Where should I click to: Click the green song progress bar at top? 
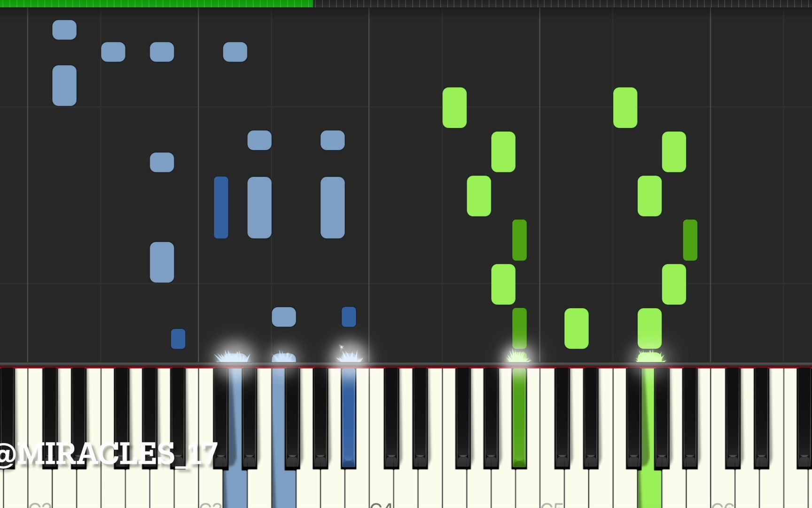(x=156, y=3)
